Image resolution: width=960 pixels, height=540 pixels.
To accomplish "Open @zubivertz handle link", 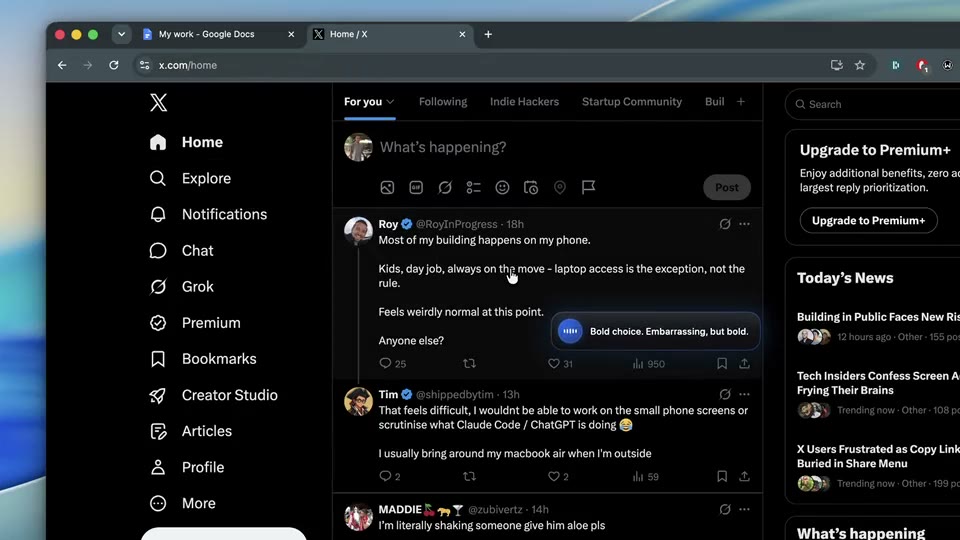I will coord(495,509).
